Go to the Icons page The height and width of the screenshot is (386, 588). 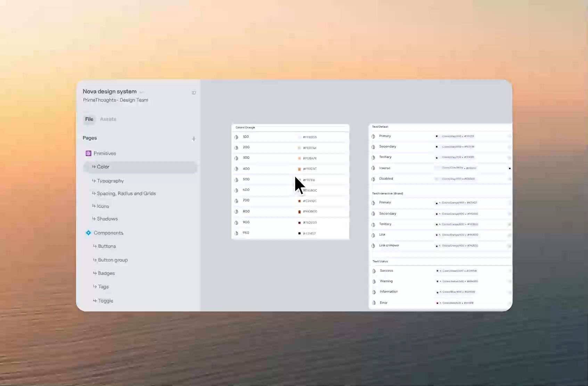(x=103, y=206)
